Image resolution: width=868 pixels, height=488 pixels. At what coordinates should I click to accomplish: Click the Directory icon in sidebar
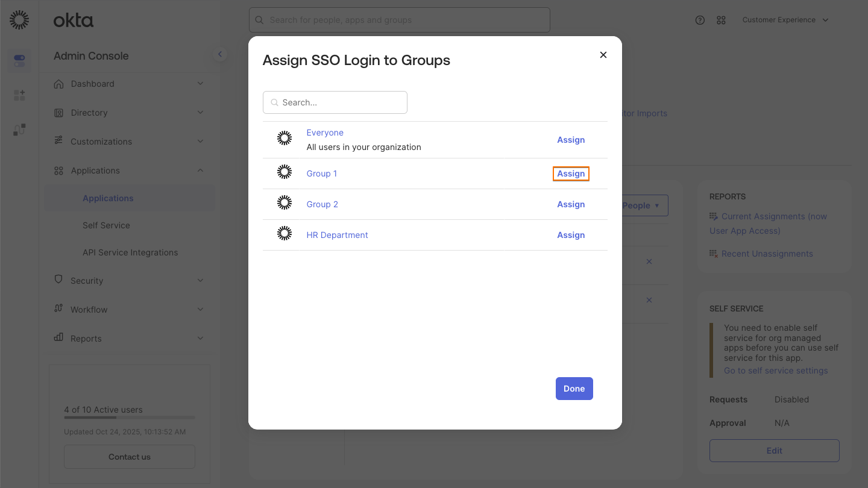click(58, 113)
